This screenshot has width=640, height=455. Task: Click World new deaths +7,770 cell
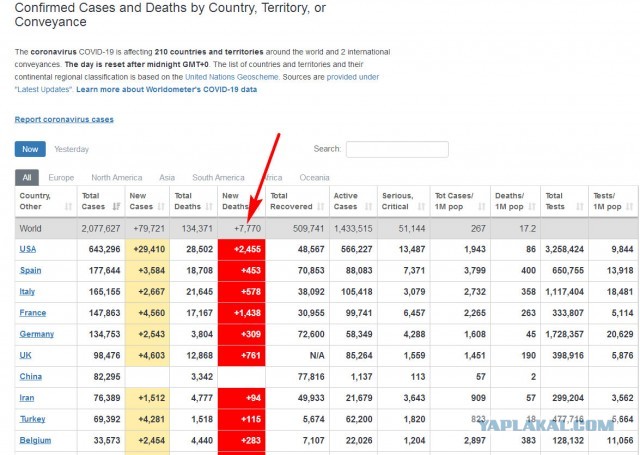point(242,229)
